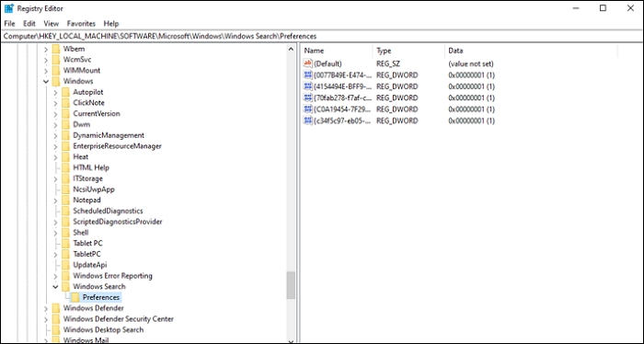Expand the Windows Defender key
The image size is (644, 344).
46,308
